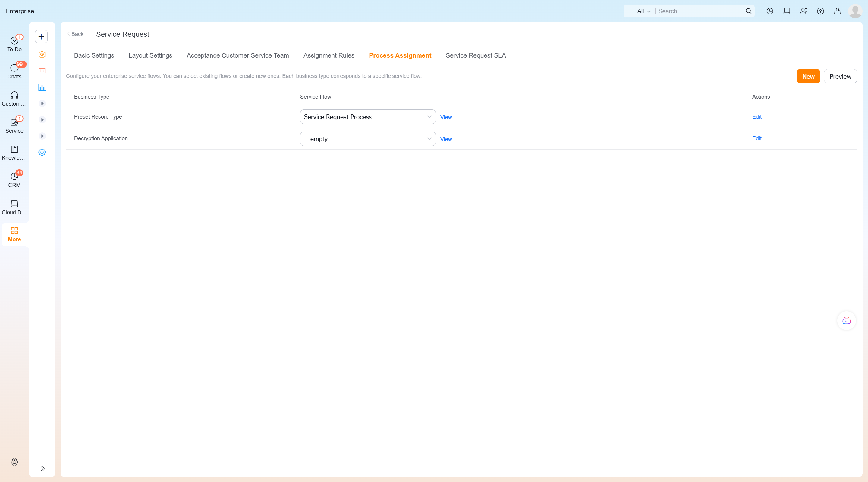The width and height of the screenshot is (868, 482).
Task: Switch to the Layout Settings tab
Action: click(x=150, y=55)
